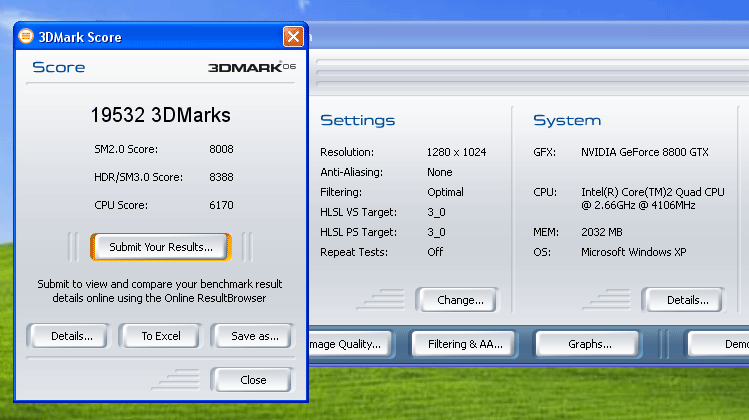Click the 3DMark06 logo
The image size is (749, 420).
[252, 67]
